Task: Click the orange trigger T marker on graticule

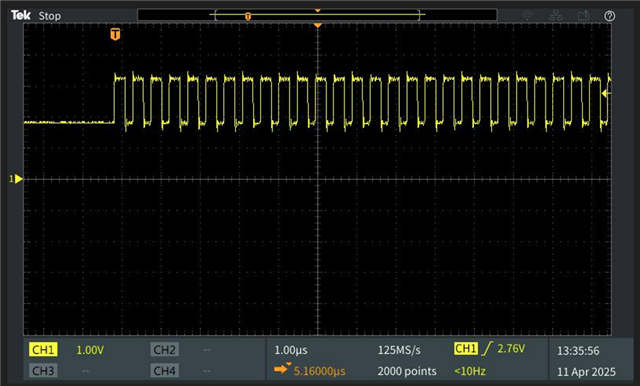Action: 116,34
